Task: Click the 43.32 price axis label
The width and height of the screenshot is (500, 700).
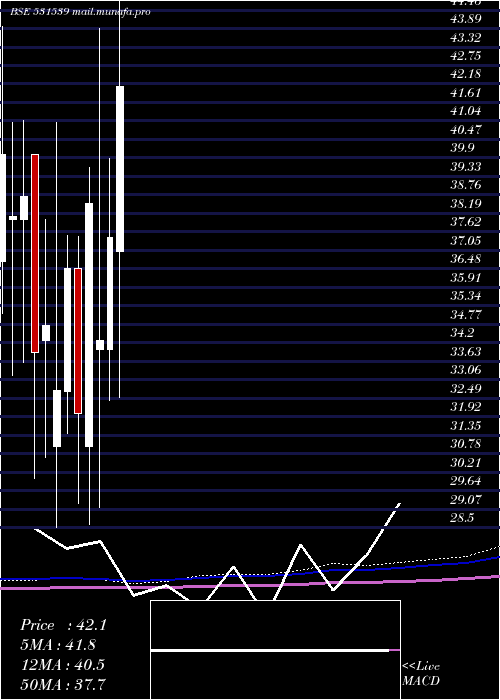Action: tap(466, 38)
